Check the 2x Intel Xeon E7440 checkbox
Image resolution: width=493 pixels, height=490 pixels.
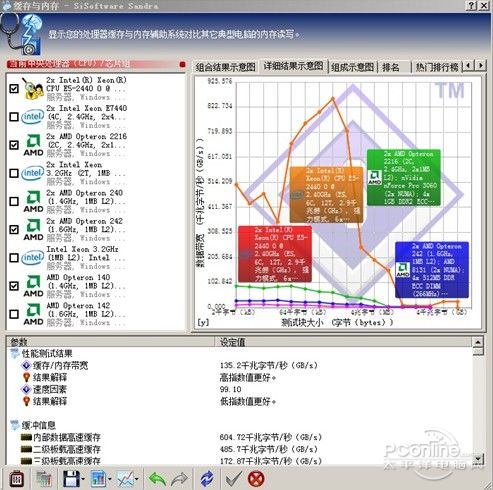(x=14, y=117)
